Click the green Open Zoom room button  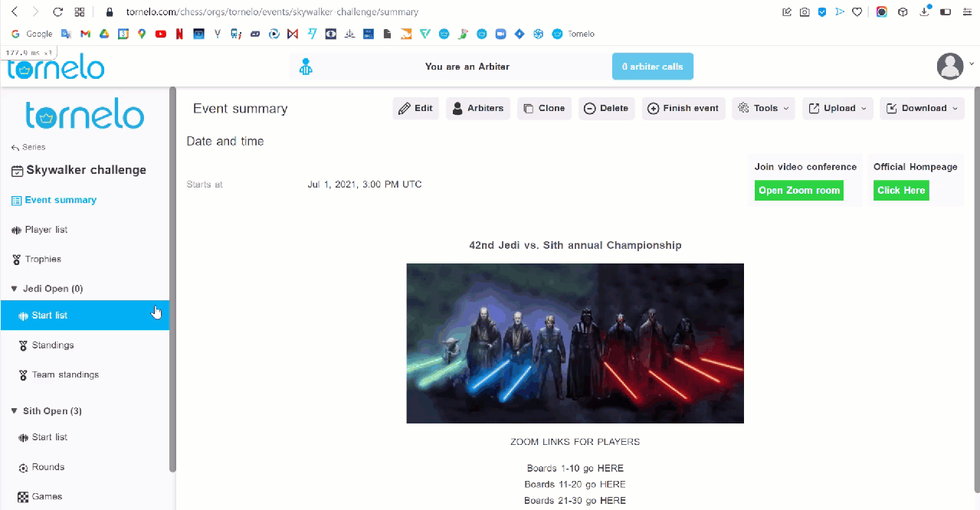coord(799,191)
